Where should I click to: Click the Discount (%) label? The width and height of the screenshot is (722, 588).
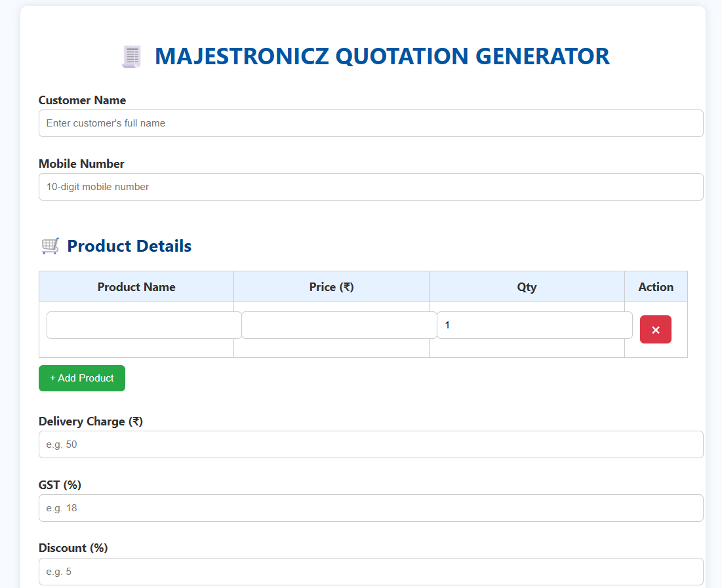coord(73,548)
